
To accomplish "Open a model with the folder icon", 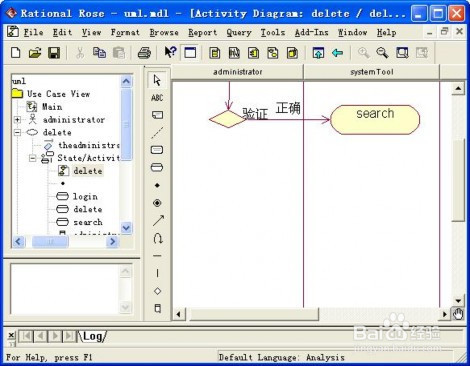I will pos(35,53).
